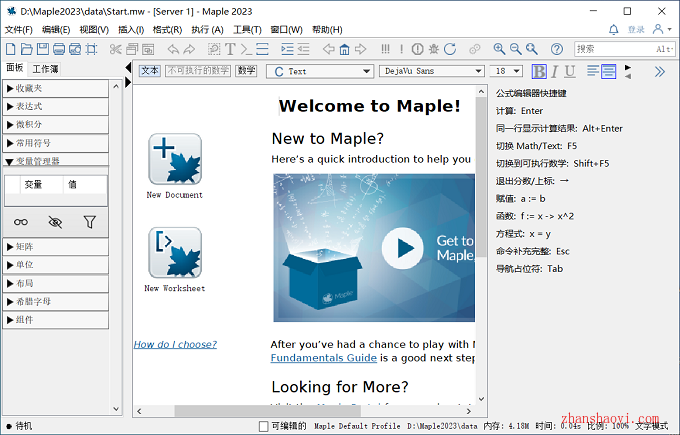
Task: Open font size 18 dropdown
Action: pos(506,71)
